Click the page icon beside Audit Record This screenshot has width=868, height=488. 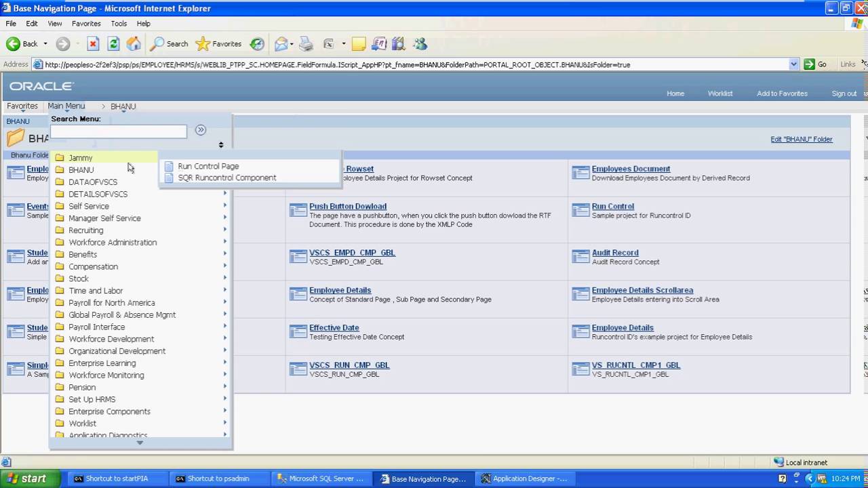point(580,257)
